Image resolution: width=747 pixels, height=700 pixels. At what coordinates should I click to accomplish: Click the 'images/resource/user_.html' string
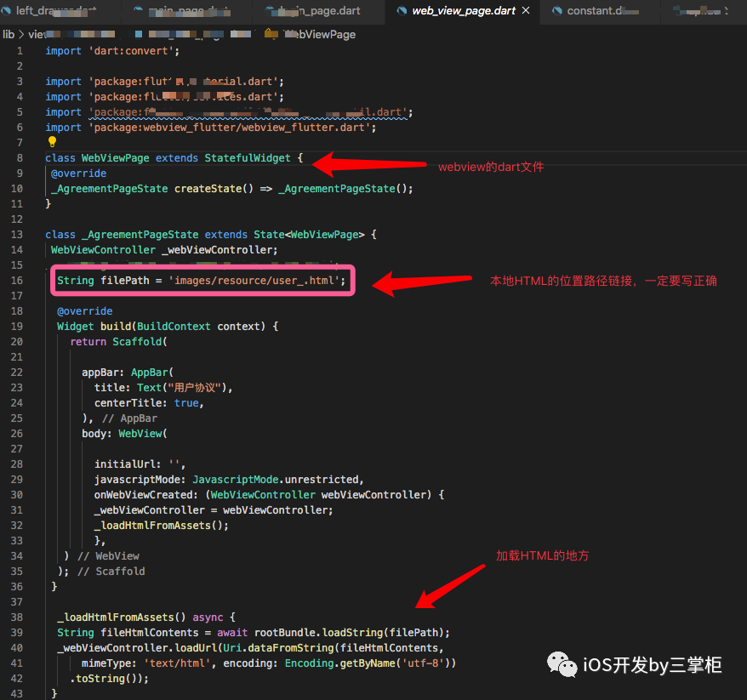point(254,281)
